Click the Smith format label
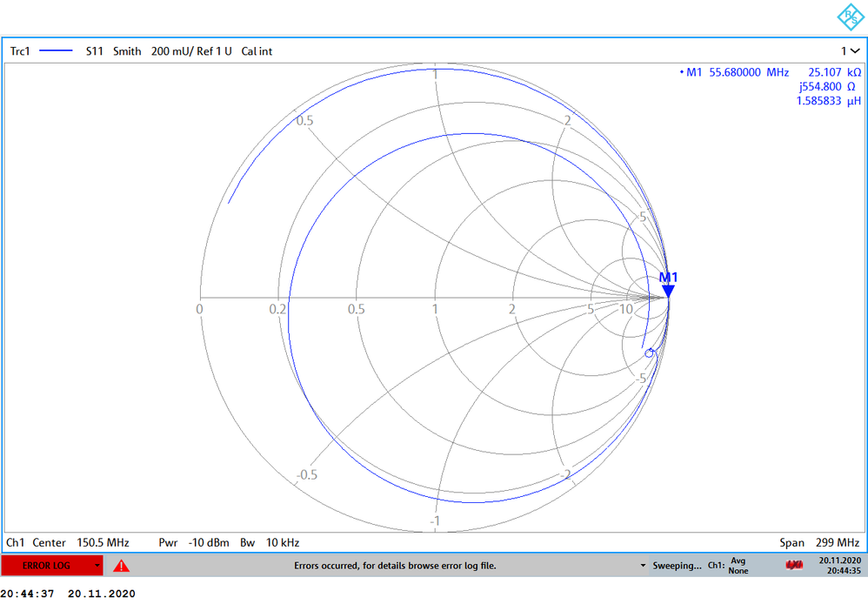The height and width of the screenshot is (611, 868). point(127,51)
